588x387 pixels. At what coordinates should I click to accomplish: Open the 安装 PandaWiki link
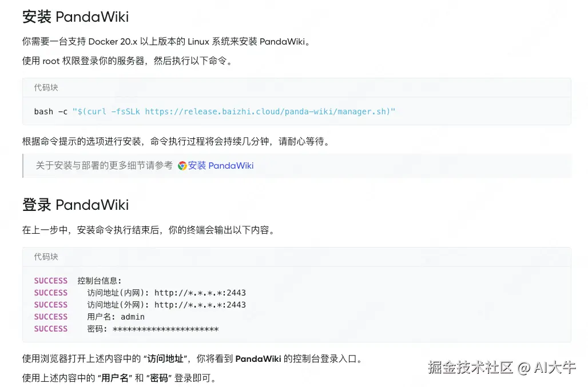pos(221,166)
